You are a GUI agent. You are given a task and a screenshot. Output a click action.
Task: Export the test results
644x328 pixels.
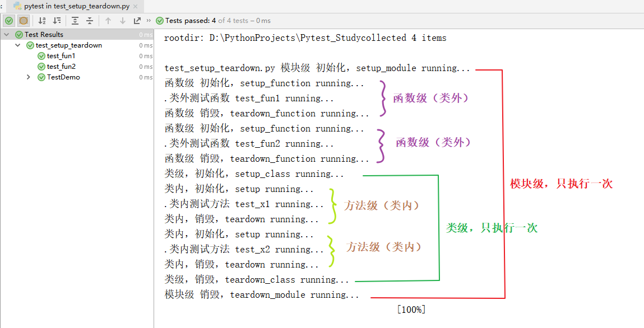click(137, 21)
